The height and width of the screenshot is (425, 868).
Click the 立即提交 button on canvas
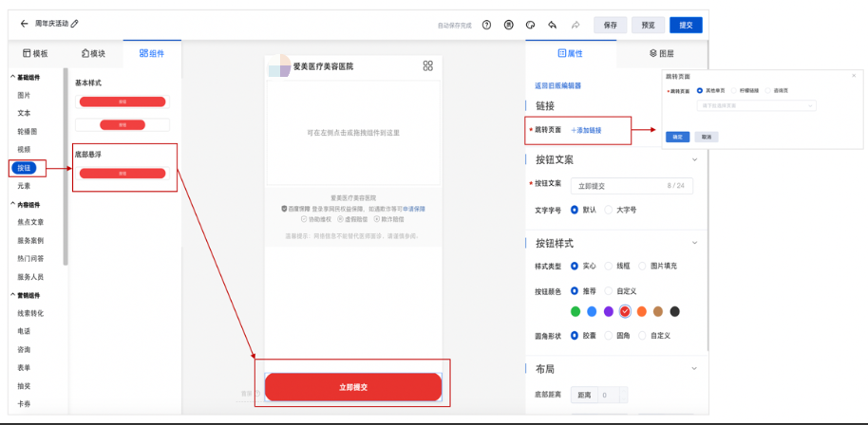(x=353, y=387)
